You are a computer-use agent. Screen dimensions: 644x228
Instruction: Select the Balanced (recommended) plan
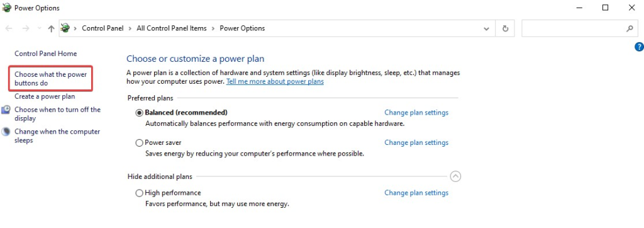pos(139,113)
